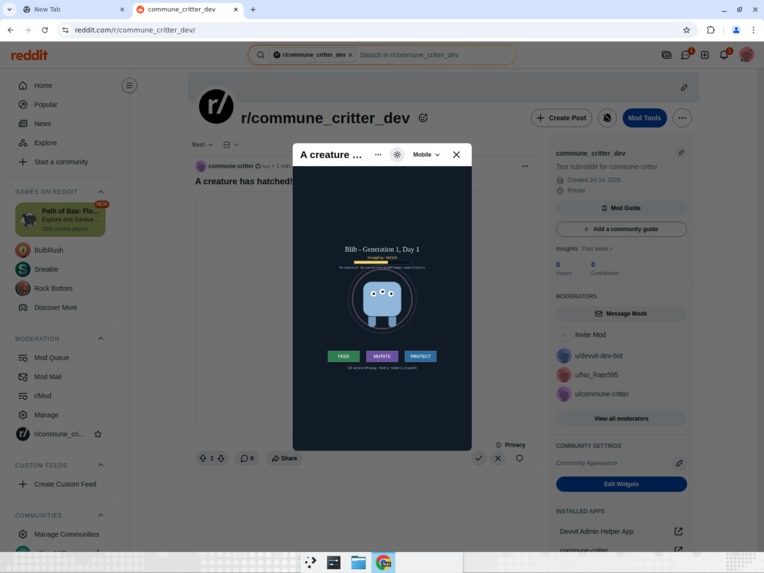Open Explore in the sidebar
Screen dimensions: 764x573
(45, 143)
